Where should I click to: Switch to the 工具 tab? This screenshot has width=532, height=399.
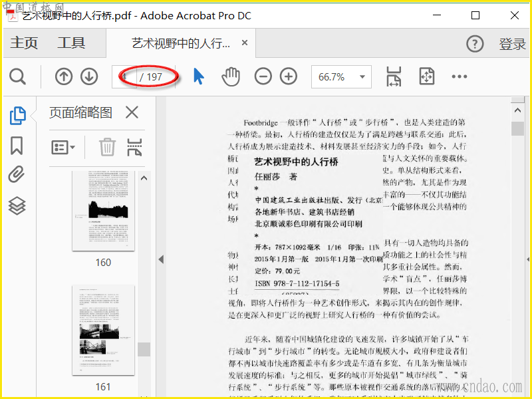click(71, 43)
